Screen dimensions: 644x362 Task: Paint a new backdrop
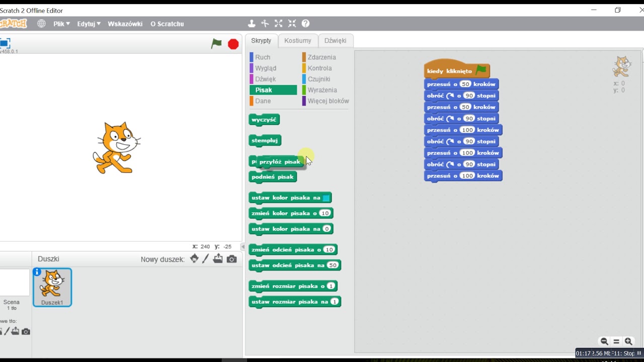[x=7, y=331]
